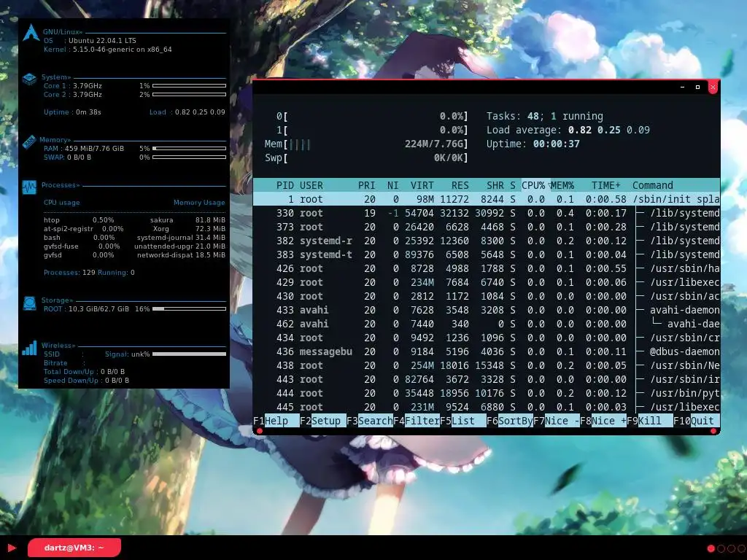
Task: Sort by USER column header
Action: [311, 185]
